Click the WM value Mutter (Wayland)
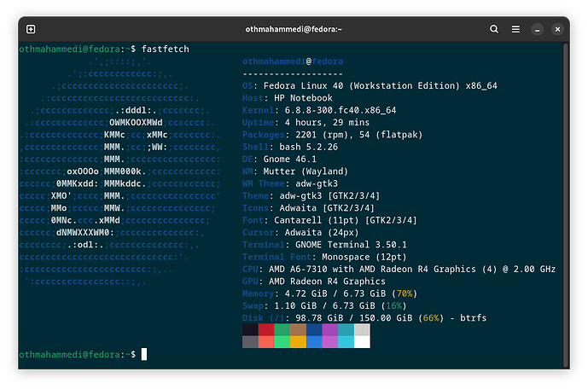588x389 pixels. tap(306, 171)
